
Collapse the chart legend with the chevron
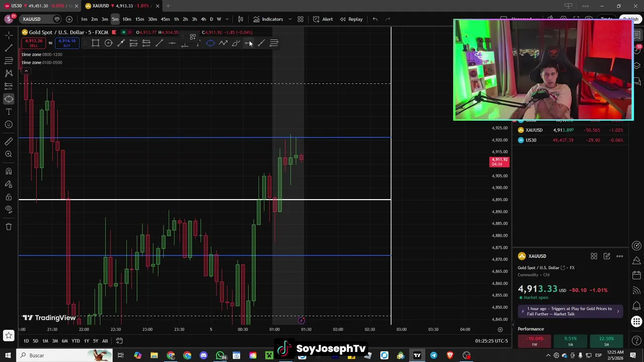click(x=26, y=71)
